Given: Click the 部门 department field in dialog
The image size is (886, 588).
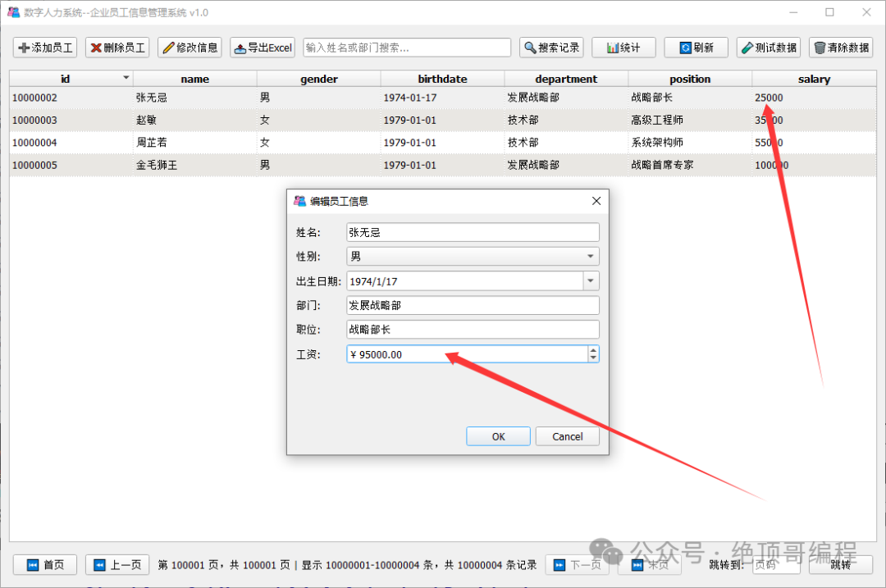Looking at the screenshot, I should point(473,305).
